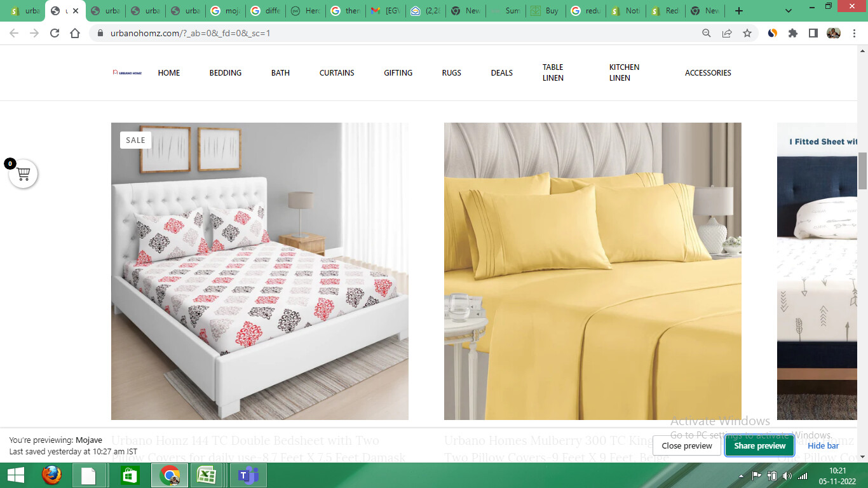Switch to the 'Sum' tab
Screen dimensions: 868x488
[x=505, y=11]
